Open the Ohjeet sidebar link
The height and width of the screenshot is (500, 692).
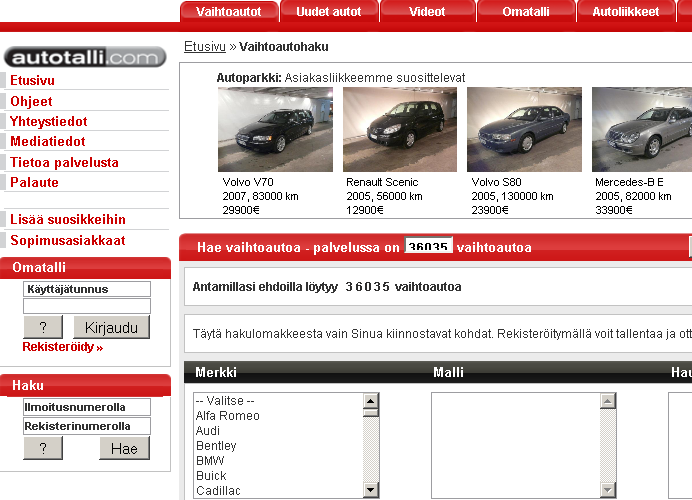[x=31, y=101]
